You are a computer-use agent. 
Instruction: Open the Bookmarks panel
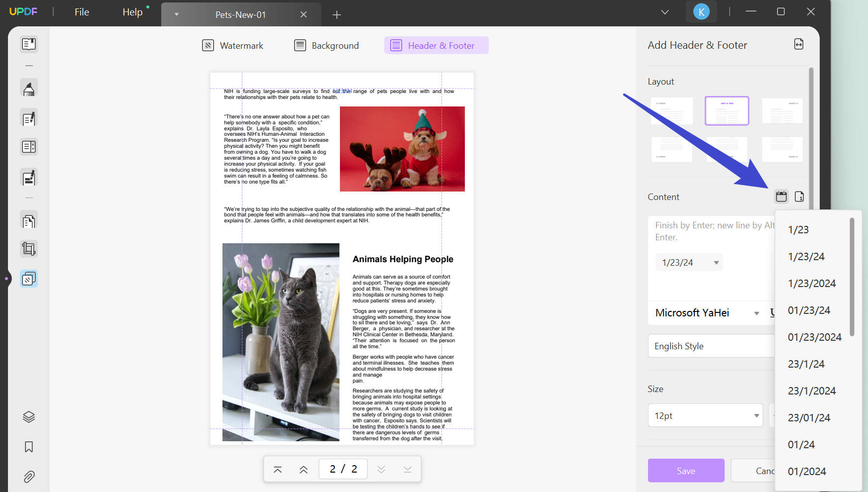click(x=28, y=447)
